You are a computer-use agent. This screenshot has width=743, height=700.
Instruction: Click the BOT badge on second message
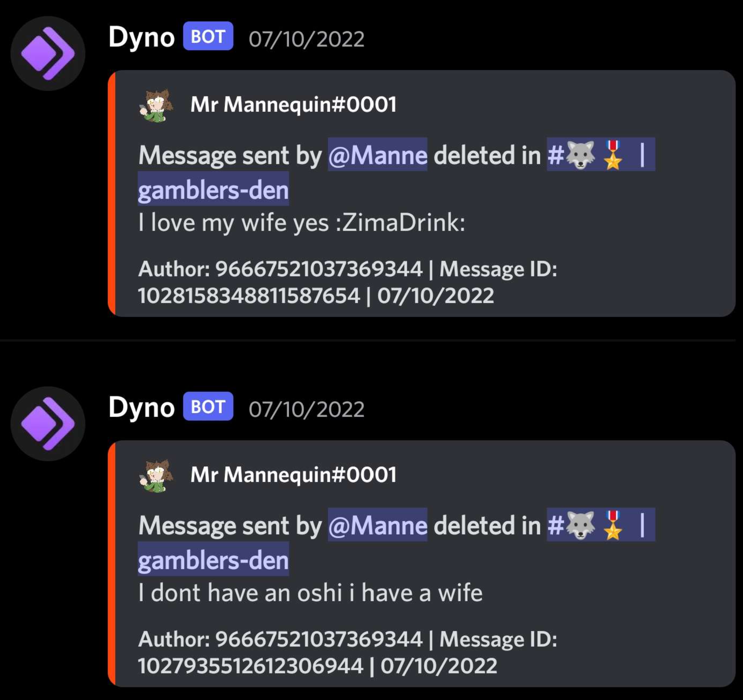pyautogui.click(x=208, y=406)
